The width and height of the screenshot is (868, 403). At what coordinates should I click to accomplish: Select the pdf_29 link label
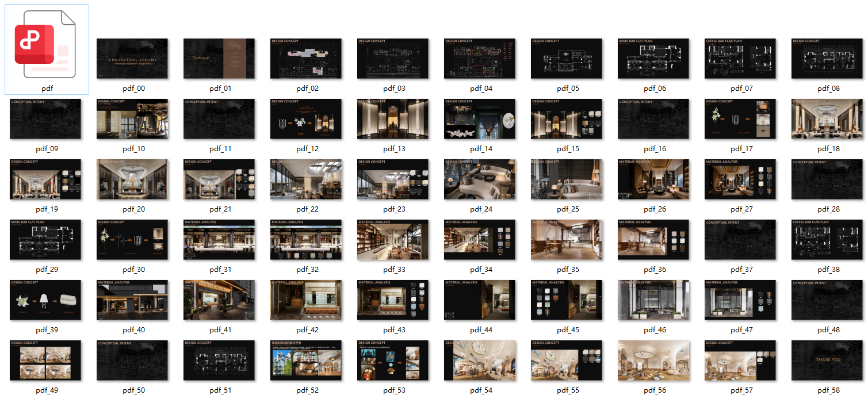coord(45,269)
